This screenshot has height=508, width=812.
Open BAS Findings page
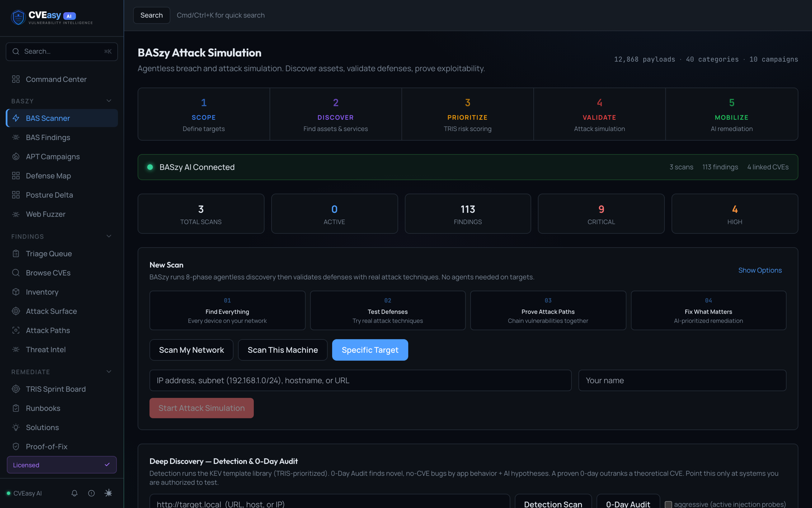coord(62,138)
